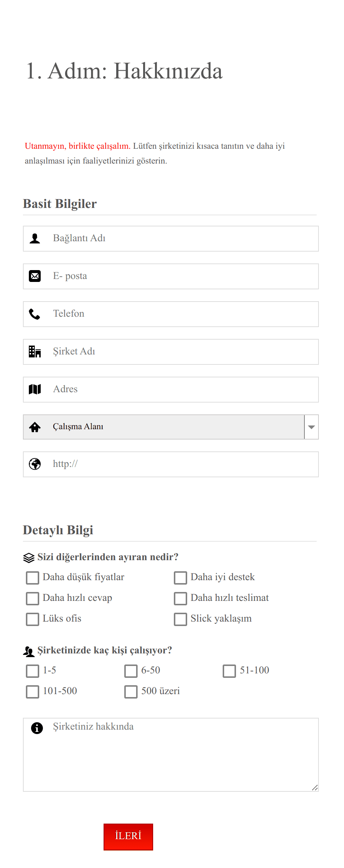Click the globe icon in the http:// field
Screen dimensions: 344x868
point(35,464)
